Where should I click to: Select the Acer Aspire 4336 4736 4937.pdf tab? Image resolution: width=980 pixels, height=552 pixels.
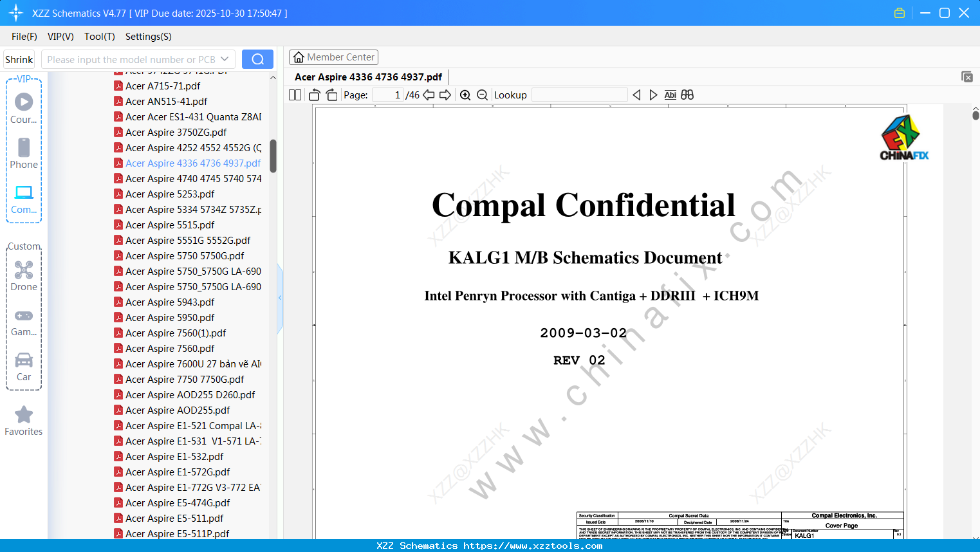coord(369,77)
